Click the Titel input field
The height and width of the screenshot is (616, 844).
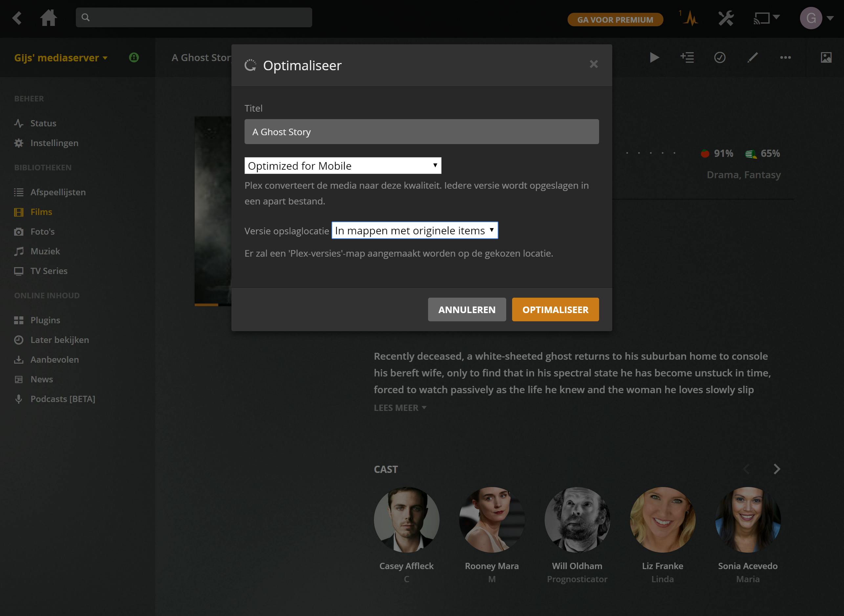(422, 132)
